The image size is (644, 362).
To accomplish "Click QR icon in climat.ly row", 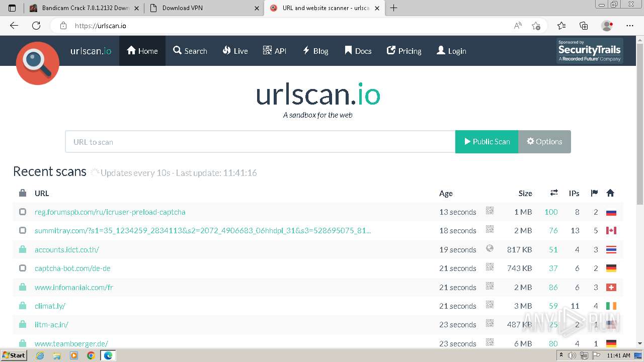I will pos(490,305).
